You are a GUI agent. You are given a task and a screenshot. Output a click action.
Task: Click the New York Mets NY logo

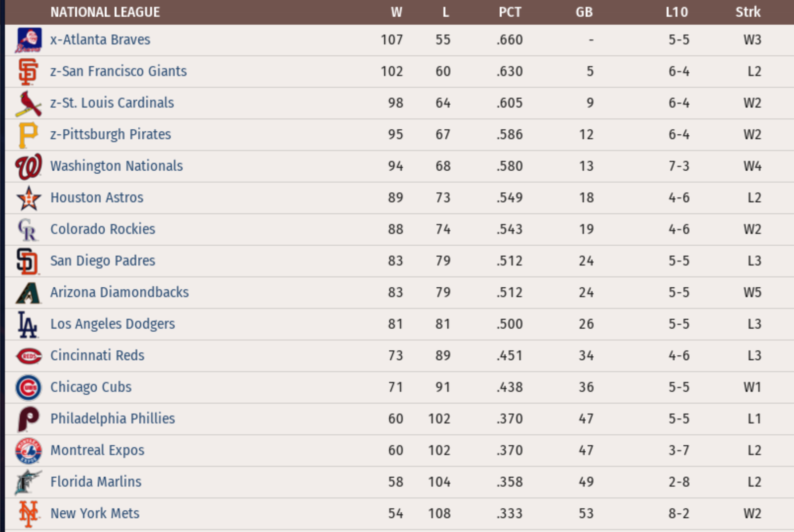pos(28,514)
